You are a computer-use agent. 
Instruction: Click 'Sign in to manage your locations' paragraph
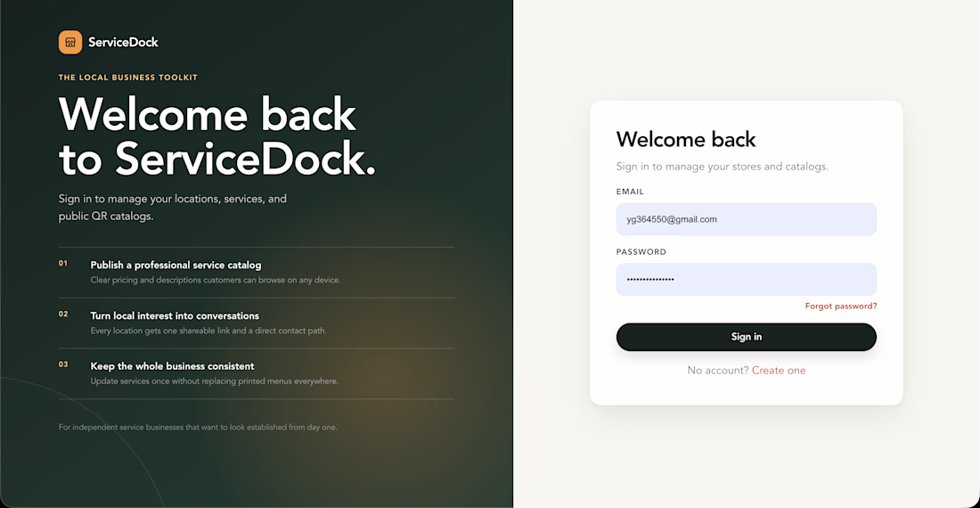173,208
